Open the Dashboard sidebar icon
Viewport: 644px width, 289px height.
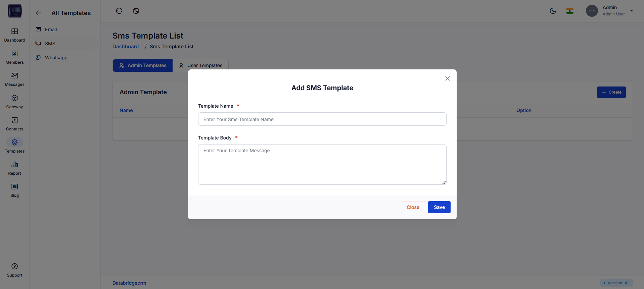pos(14,32)
